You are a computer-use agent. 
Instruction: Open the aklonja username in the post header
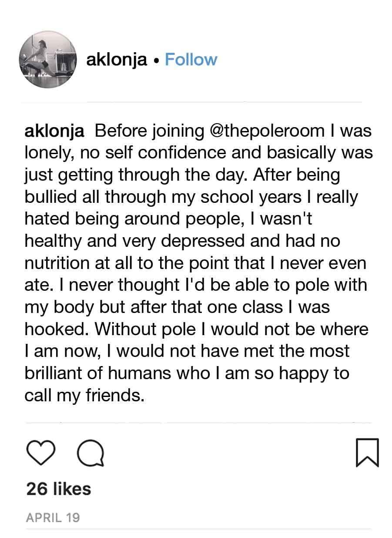tap(117, 60)
